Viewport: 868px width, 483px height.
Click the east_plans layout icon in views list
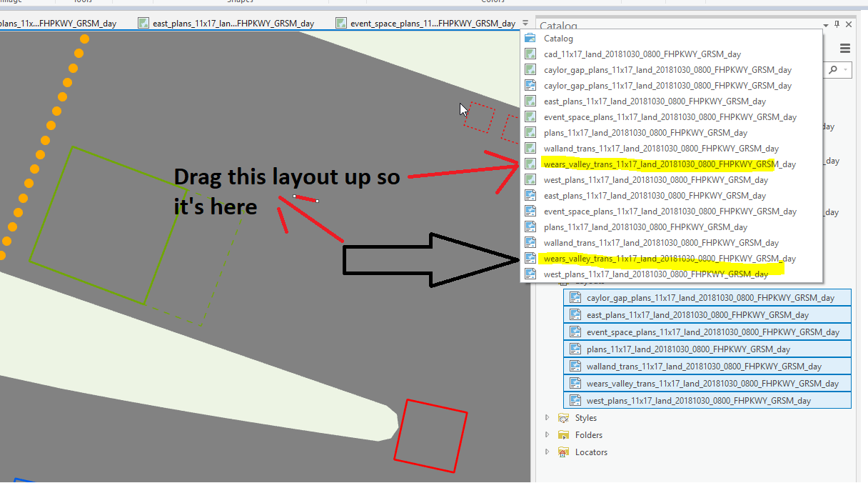point(530,196)
